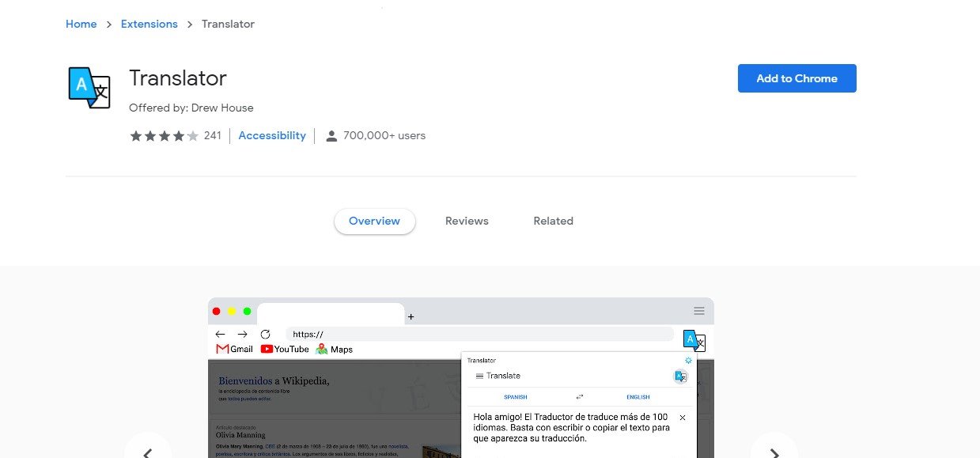Click the forward arrow in preview browser
The width and height of the screenshot is (980, 458).
pyautogui.click(x=243, y=335)
